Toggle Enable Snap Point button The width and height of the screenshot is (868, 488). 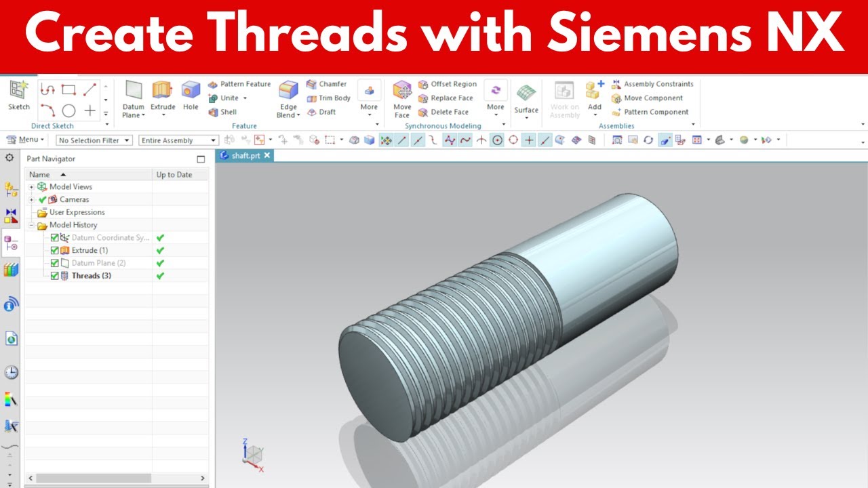pos(387,140)
